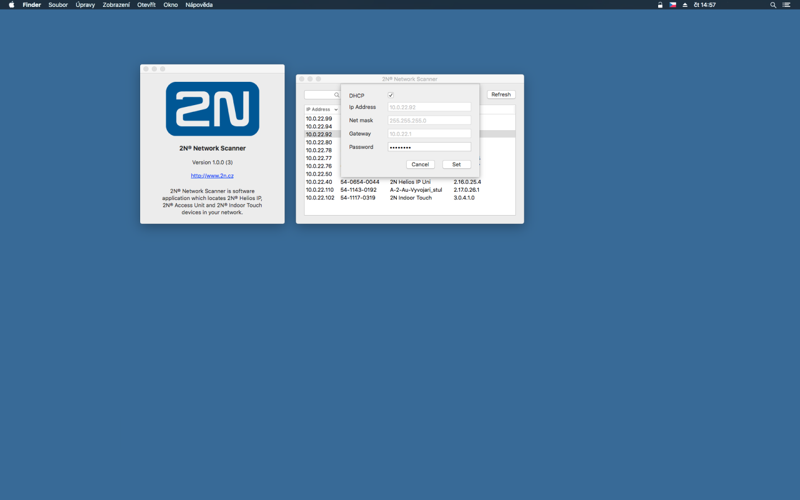
Task: Click the Password input field
Action: point(429,147)
